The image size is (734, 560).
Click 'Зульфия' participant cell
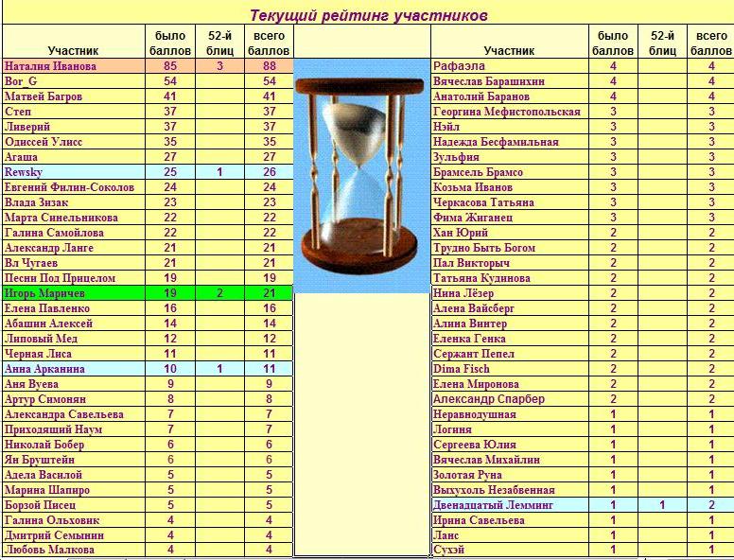click(x=509, y=157)
